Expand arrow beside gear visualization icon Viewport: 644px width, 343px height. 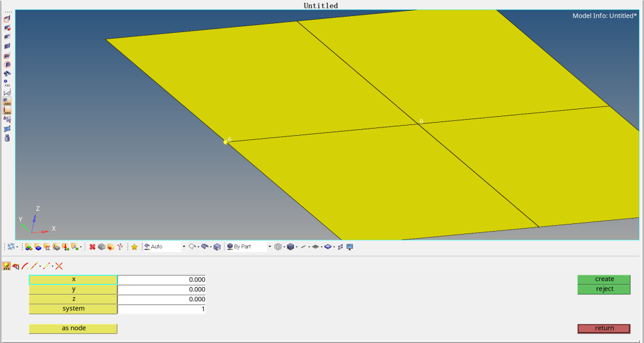[17, 247]
